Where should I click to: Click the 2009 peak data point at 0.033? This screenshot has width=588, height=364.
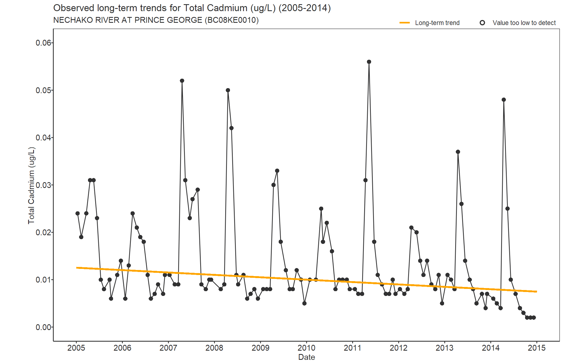tap(277, 171)
